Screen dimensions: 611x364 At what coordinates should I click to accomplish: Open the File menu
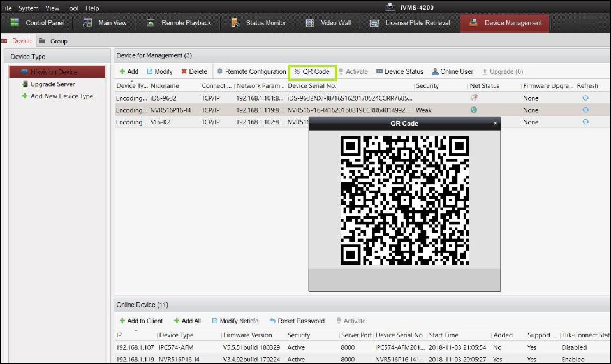[x=6, y=8]
